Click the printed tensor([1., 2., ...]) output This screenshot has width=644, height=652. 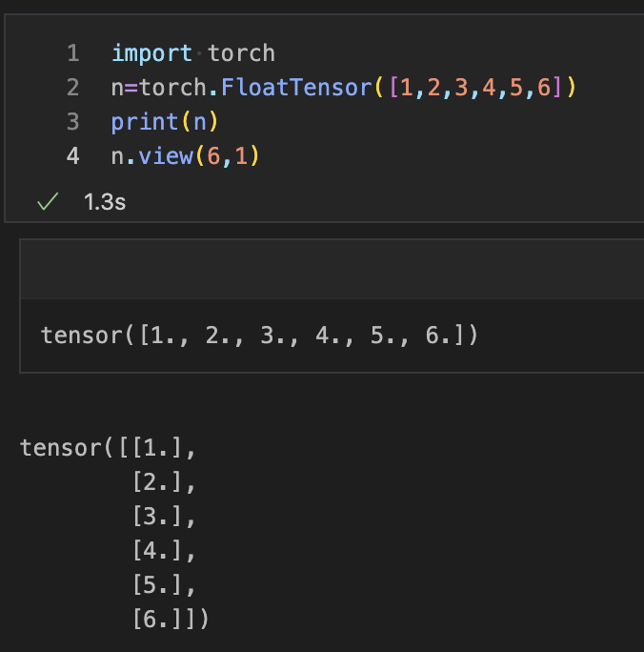[x=259, y=336]
